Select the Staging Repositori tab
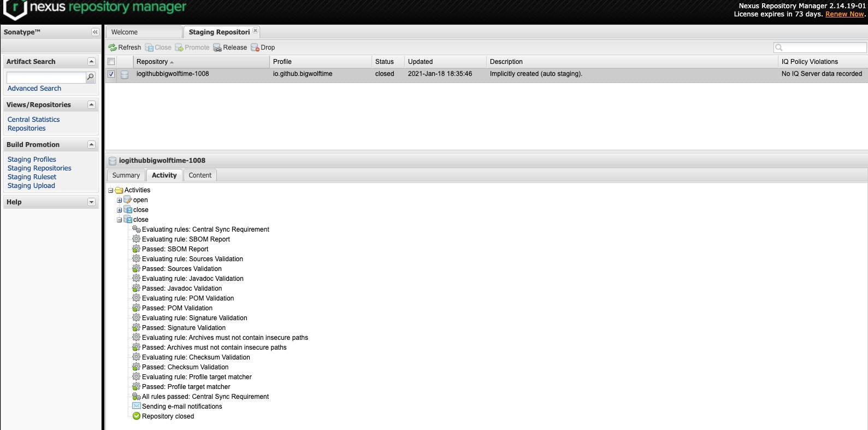Screen dimensions: 868x430 pos(219,32)
